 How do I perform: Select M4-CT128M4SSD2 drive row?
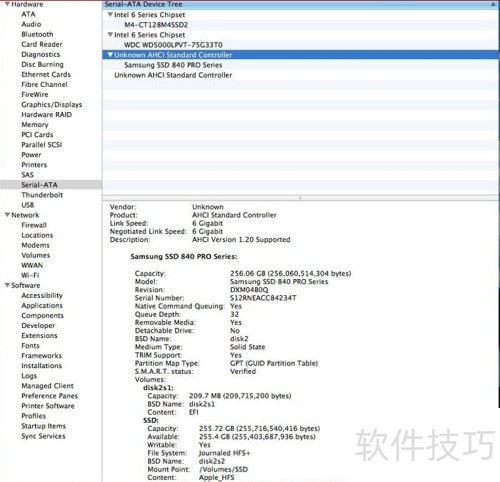(x=301, y=25)
